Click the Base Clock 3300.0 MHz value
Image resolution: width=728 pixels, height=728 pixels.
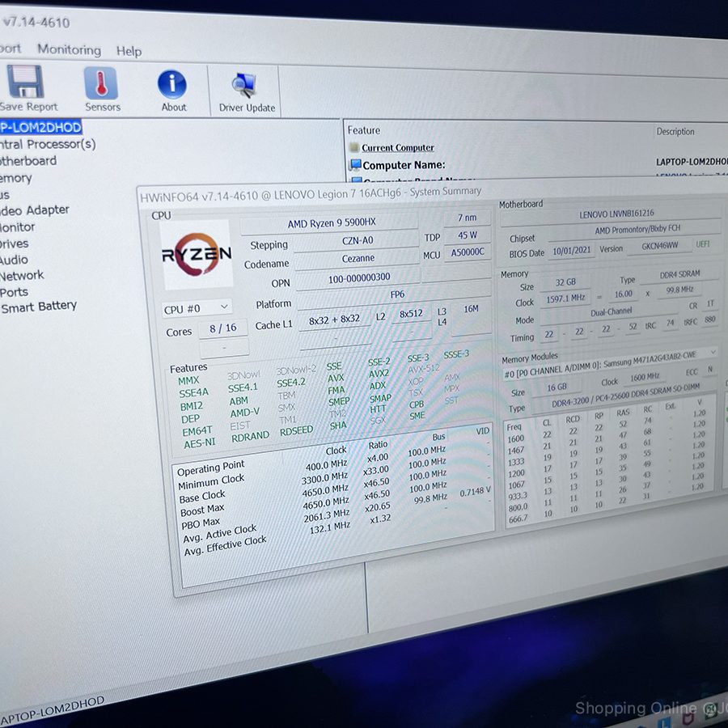coord(324,479)
